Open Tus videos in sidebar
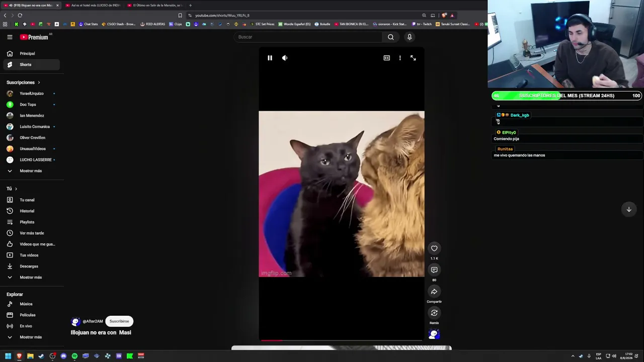 pos(32,255)
